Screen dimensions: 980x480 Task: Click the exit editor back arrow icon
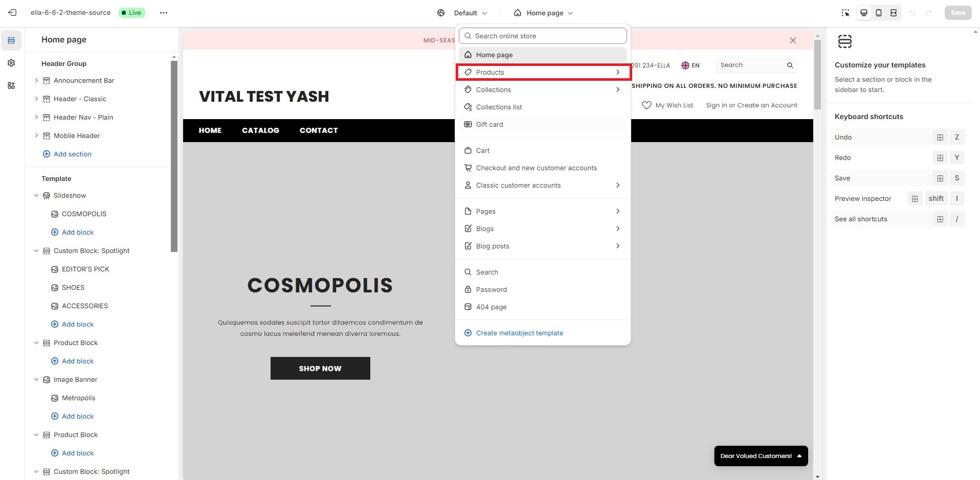click(12, 13)
